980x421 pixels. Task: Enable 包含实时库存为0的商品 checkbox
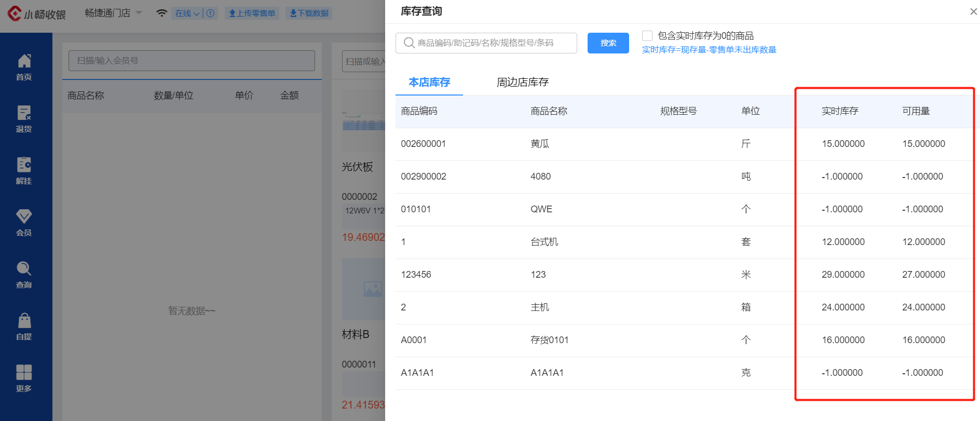click(x=647, y=36)
